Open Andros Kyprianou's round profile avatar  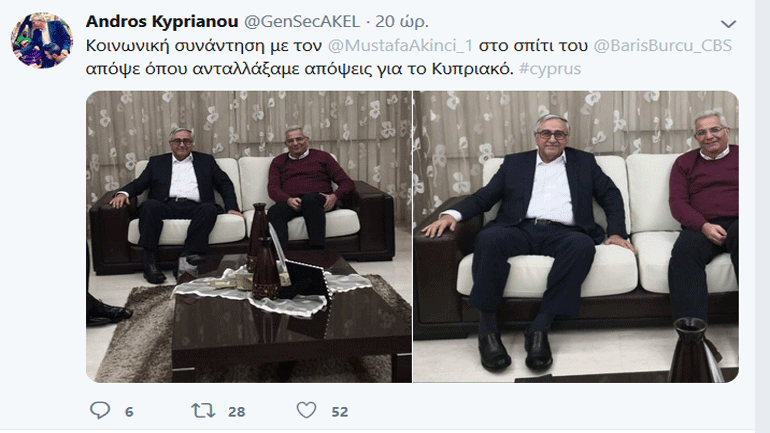pos(42,40)
